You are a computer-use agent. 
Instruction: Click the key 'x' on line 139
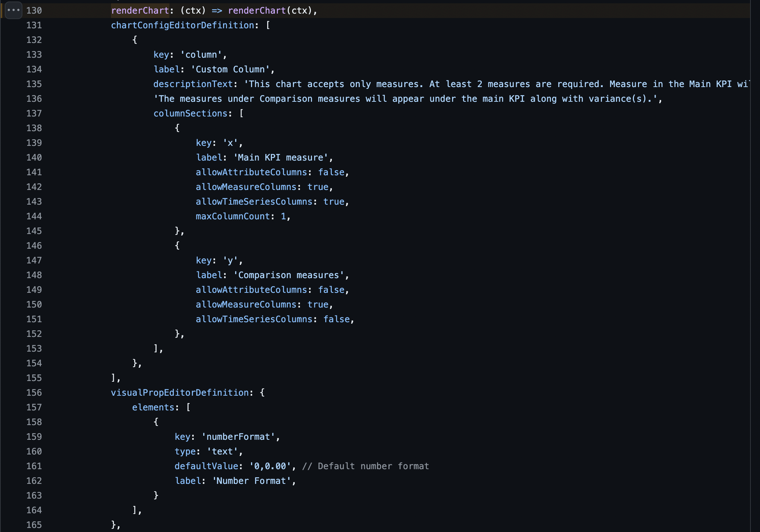click(x=230, y=143)
